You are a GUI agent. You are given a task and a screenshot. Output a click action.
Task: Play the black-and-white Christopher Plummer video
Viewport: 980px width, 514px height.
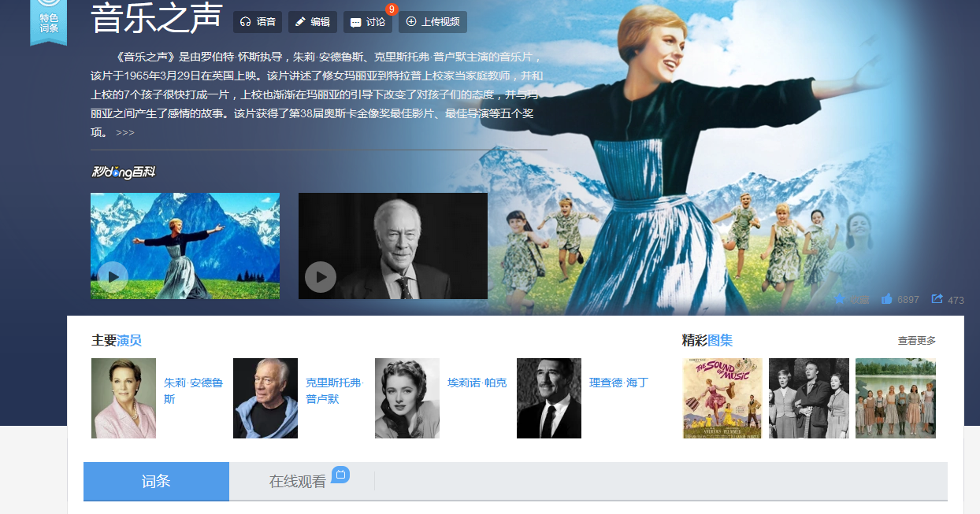coord(393,246)
